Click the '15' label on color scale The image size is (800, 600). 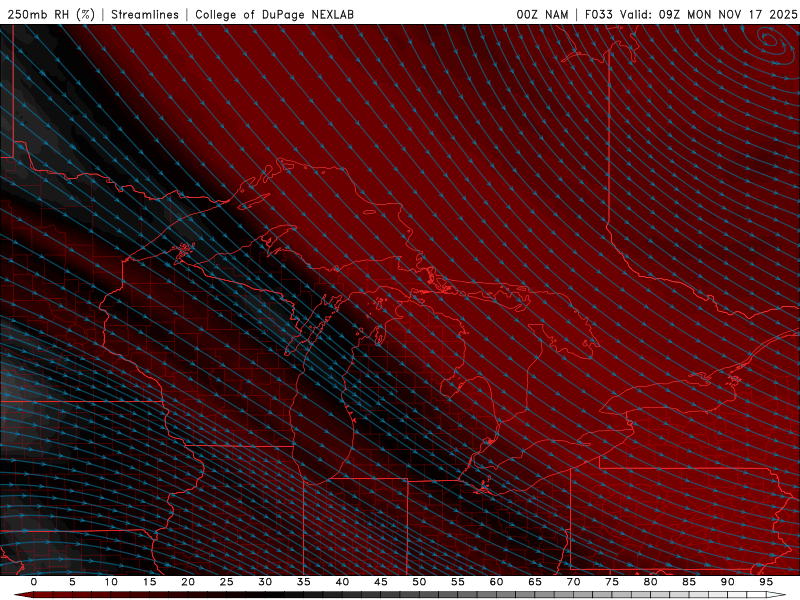(x=149, y=582)
